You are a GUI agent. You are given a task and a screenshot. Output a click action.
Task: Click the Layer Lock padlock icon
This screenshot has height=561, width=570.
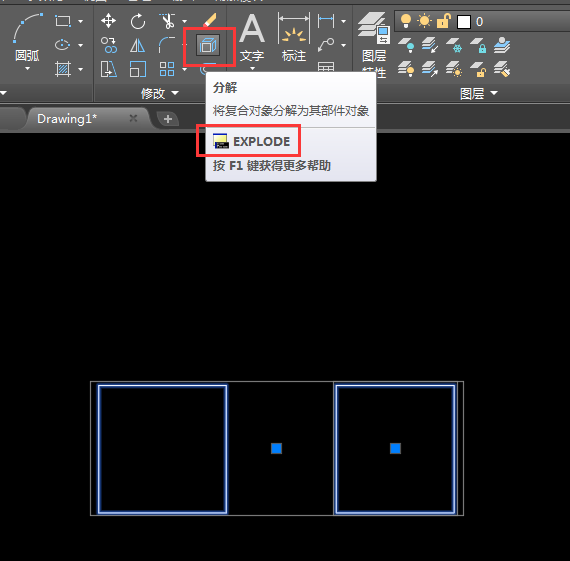coord(478,45)
